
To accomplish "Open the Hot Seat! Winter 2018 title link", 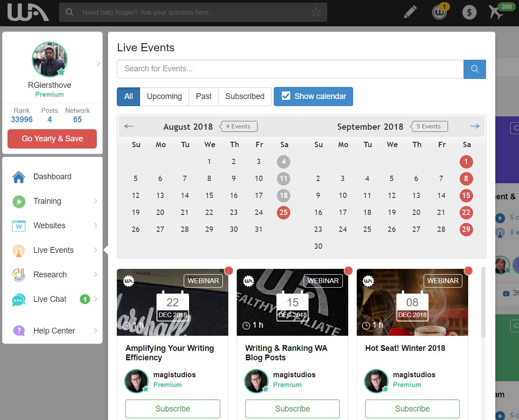I will pos(405,348).
